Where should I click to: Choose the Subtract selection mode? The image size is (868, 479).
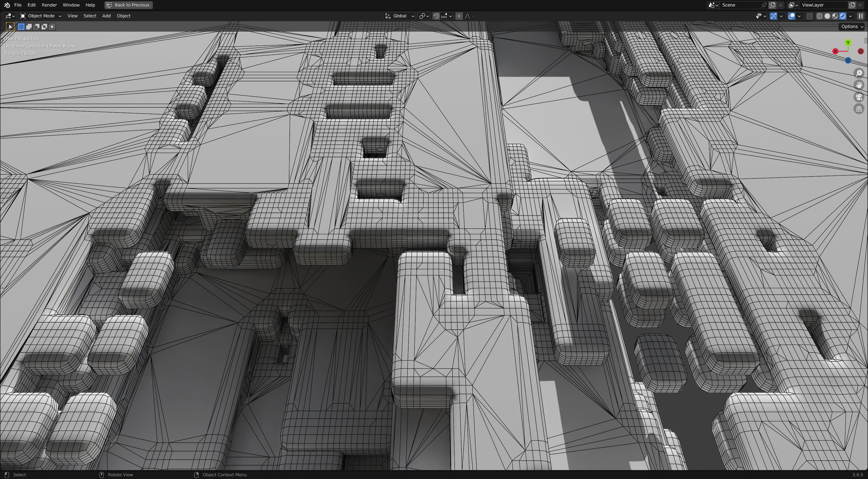click(x=37, y=27)
